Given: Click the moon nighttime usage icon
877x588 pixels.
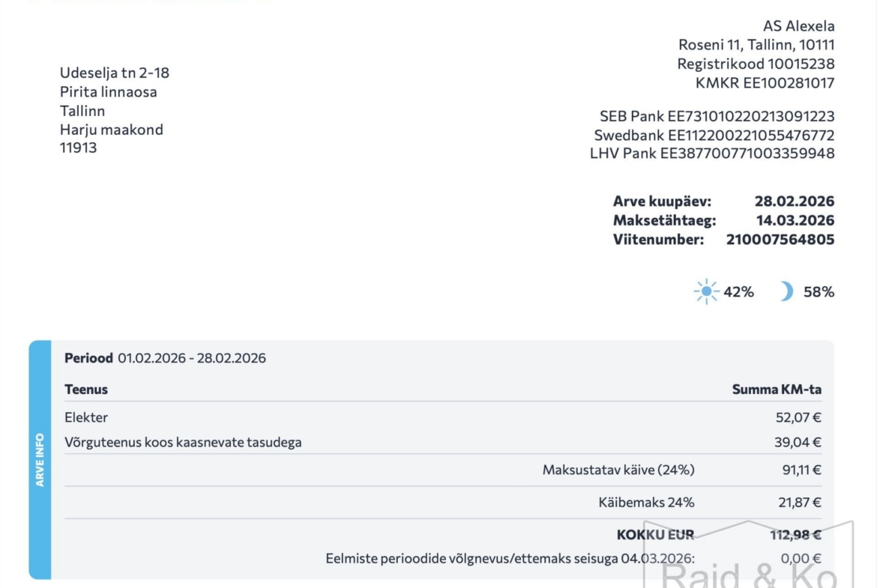Looking at the screenshot, I should pos(786,291).
